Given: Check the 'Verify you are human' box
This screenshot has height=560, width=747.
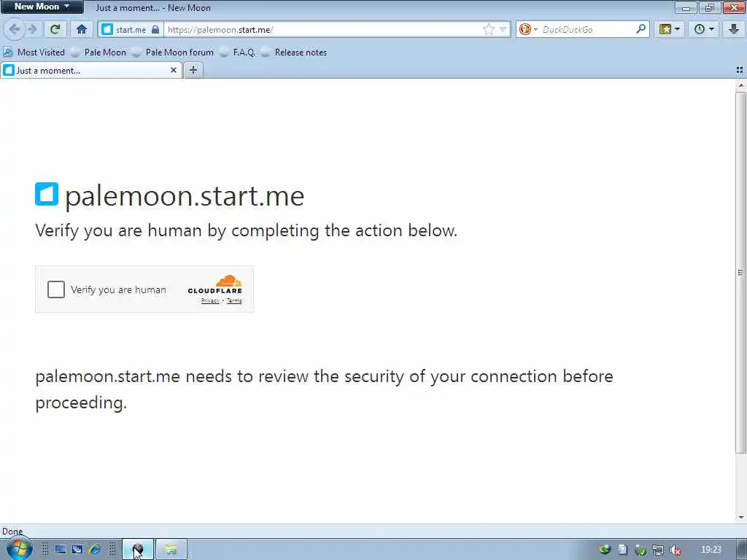Looking at the screenshot, I should pos(55,289).
